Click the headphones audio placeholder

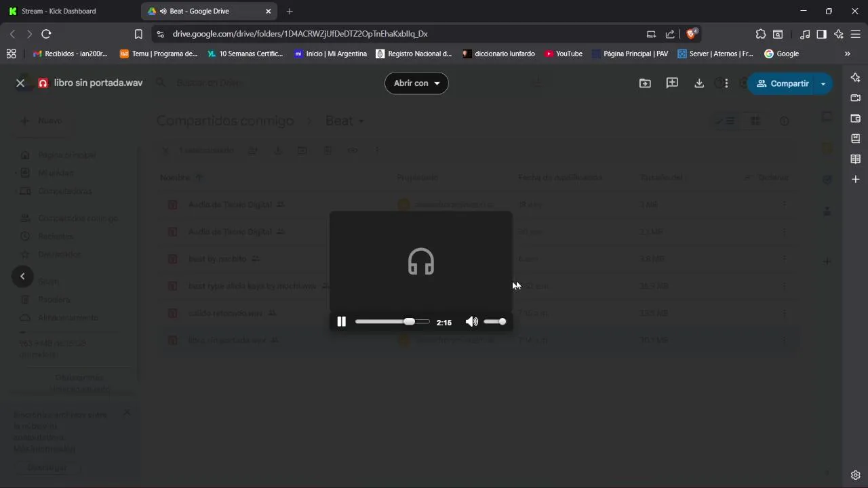tap(421, 262)
